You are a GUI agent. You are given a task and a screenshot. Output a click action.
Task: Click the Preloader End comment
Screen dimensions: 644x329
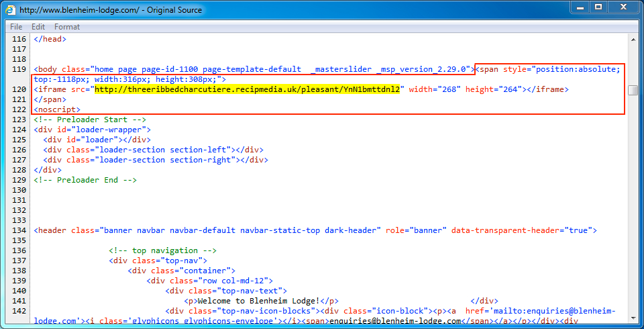click(85, 180)
